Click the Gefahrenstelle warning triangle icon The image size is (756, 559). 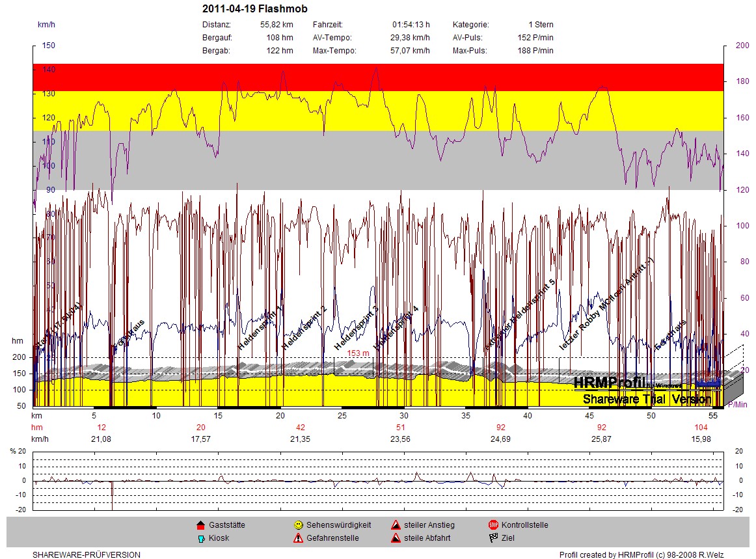tap(298, 538)
